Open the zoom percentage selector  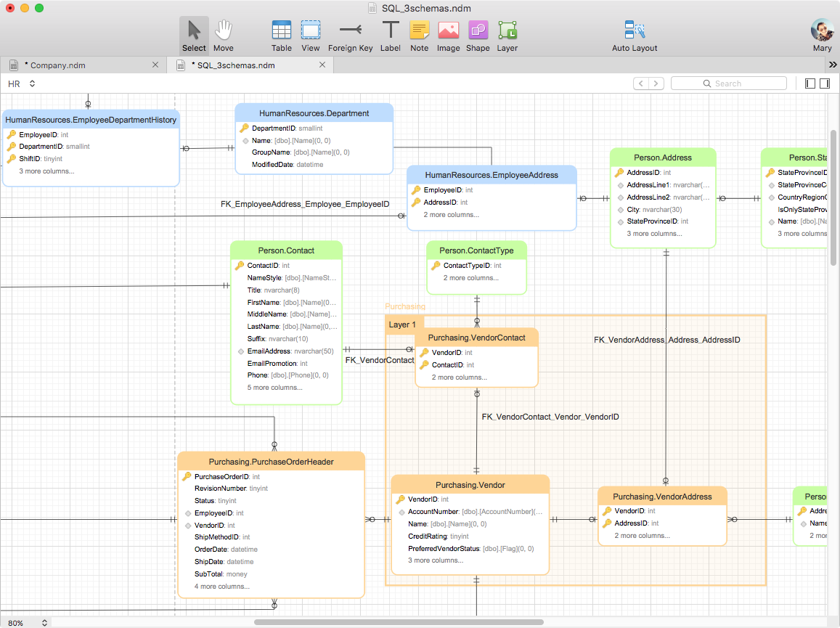(x=27, y=622)
